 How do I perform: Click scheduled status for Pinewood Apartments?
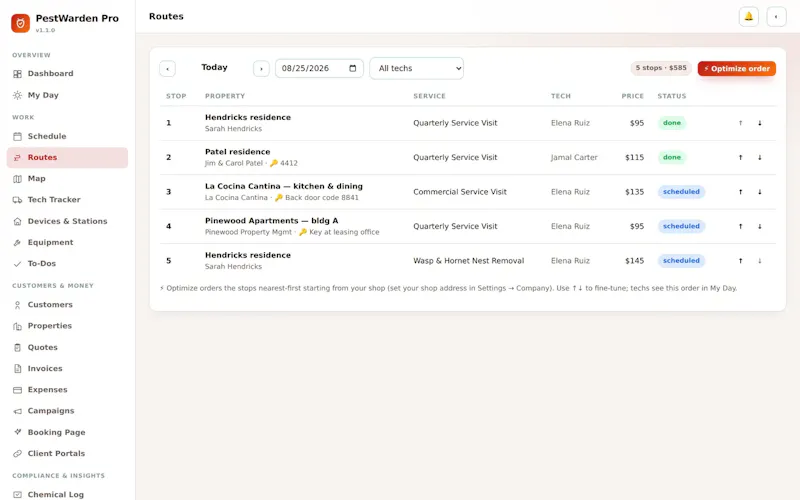click(x=681, y=227)
